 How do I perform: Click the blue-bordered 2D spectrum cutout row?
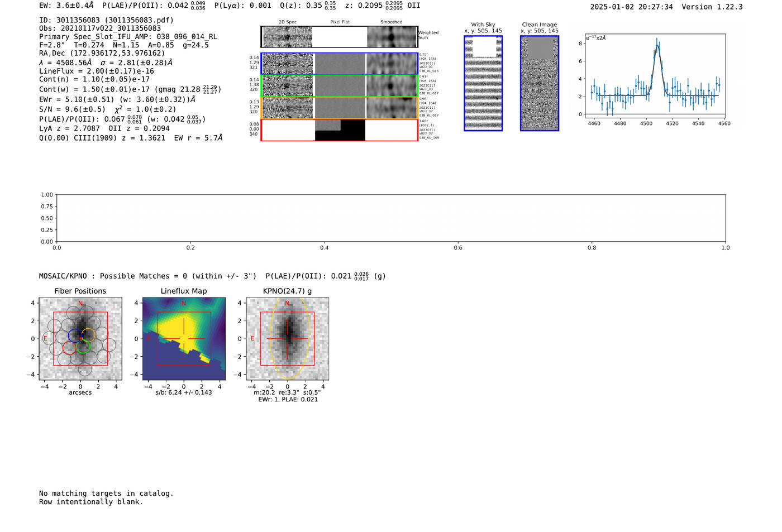(340, 64)
